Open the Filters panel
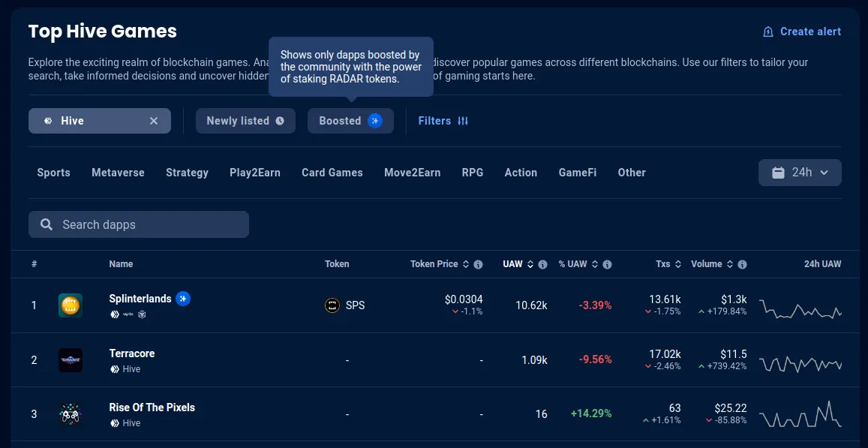The height and width of the screenshot is (448, 868). (x=443, y=121)
